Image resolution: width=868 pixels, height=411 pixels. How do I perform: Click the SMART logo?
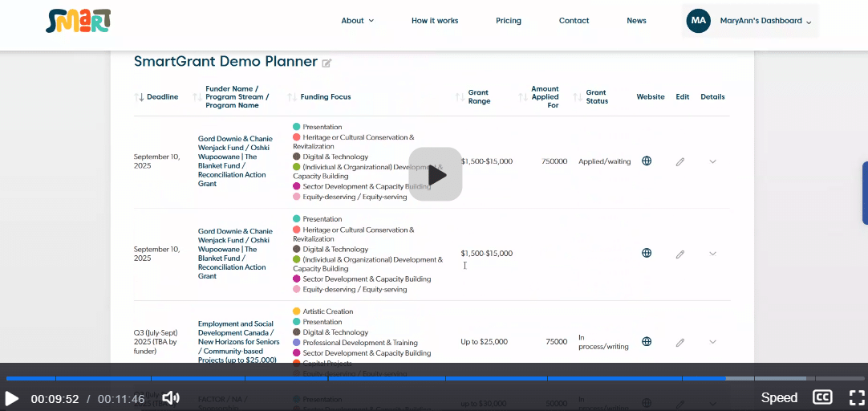(x=78, y=21)
